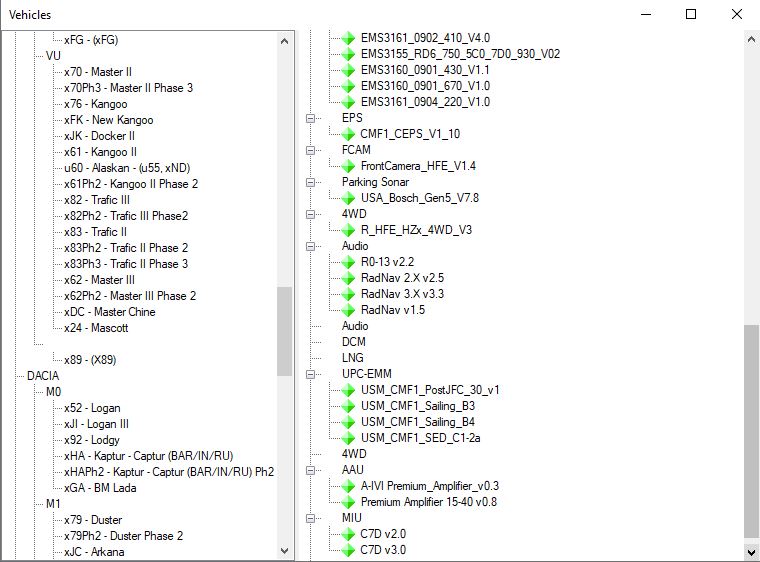Collapse the MIU group
Image resolution: width=760 pixels, height=562 pixels.
pyautogui.click(x=311, y=518)
